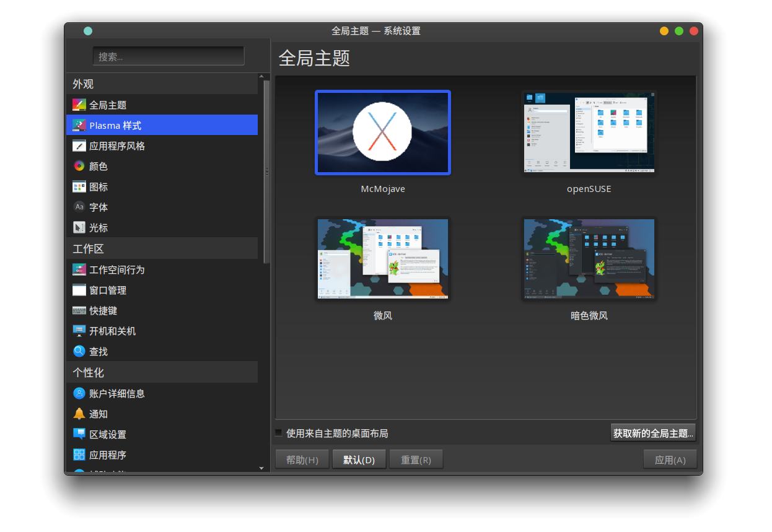Screen dimensions: 772x532
Task: Click 外观 category header
Action: click(162, 84)
